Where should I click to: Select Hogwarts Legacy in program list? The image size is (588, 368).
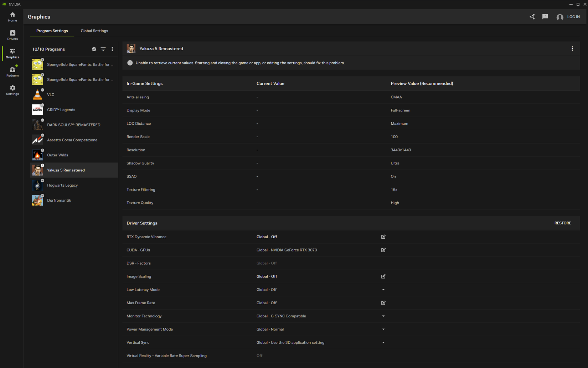[62, 185]
